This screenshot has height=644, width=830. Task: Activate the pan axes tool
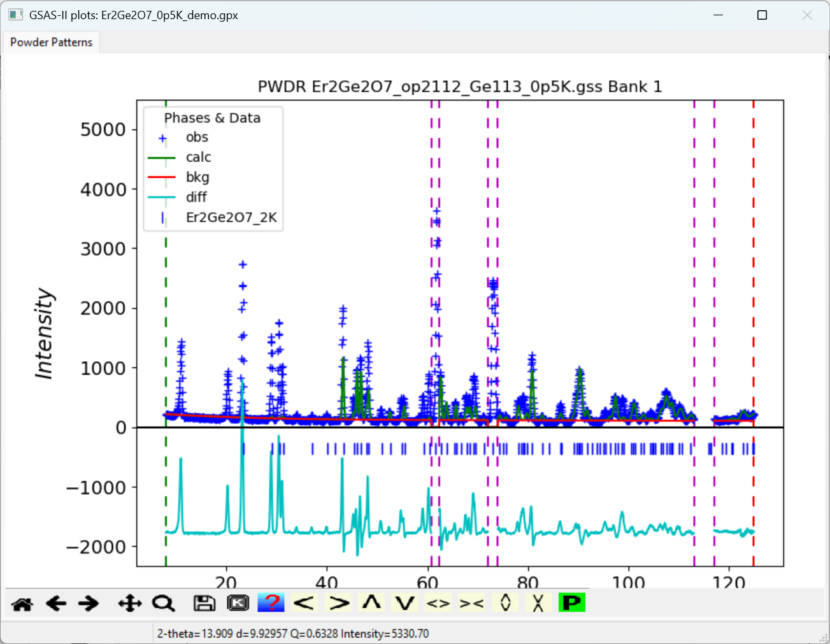click(x=130, y=603)
